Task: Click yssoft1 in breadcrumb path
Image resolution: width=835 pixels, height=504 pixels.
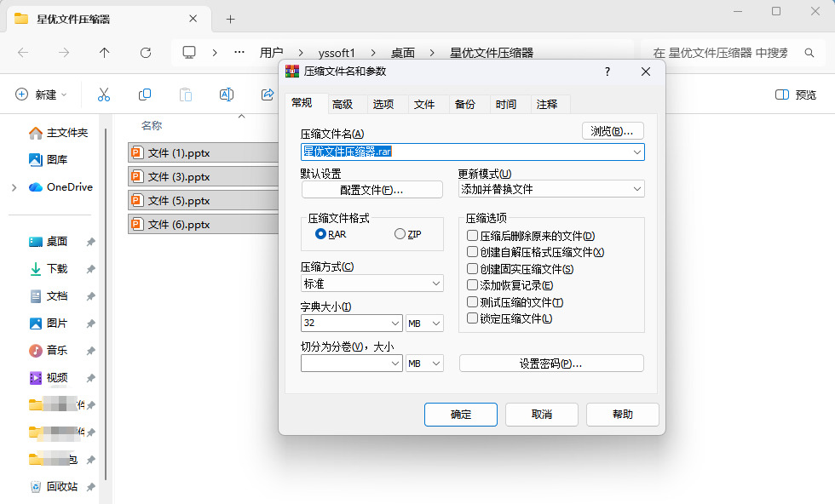Action: point(337,53)
